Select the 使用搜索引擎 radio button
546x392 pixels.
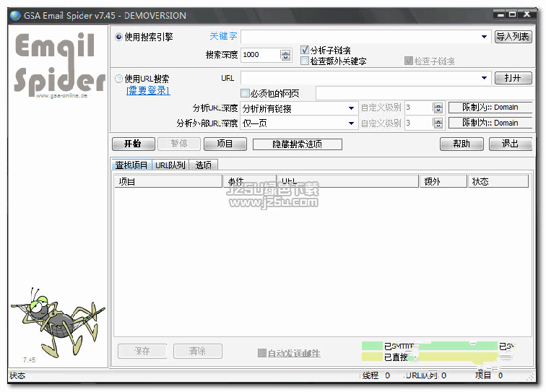pos(118,37)
